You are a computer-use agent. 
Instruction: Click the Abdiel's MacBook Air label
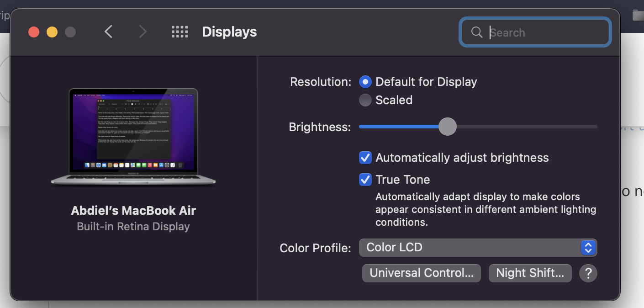[x=133, y=211]
